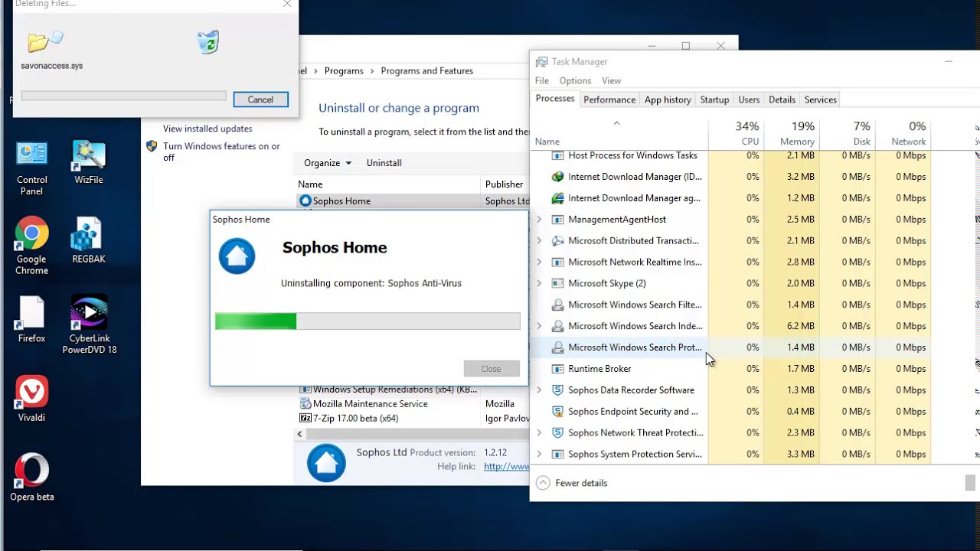Image resolution: width=980 pixels, height=551 pixels.
Task: Expand the Microsoft Skype (2) group
Action: [539, 283]
